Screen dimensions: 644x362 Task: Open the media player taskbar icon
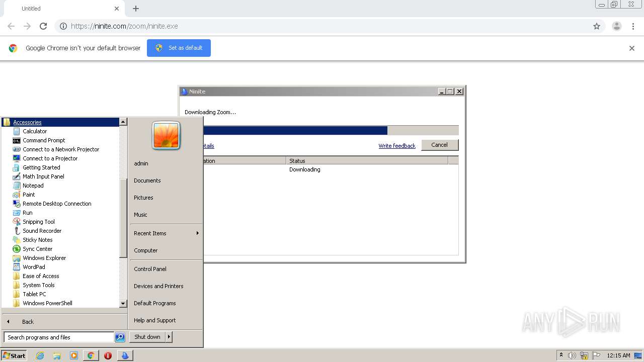[x=74, y=355]
